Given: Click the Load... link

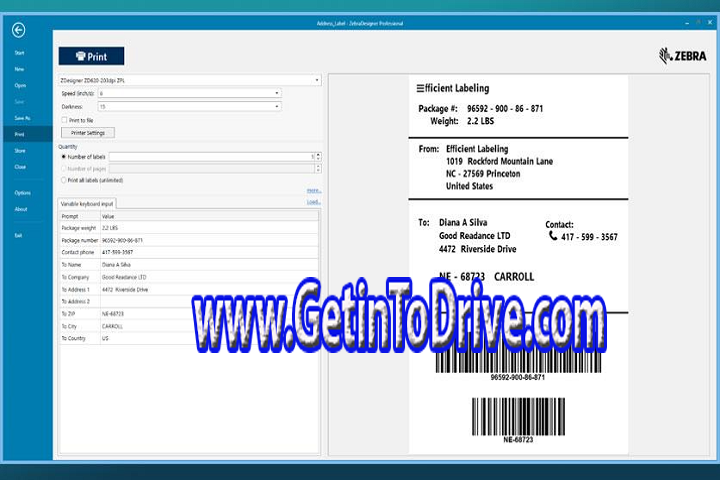Looking at the screenshot, I should click(314, 202).
